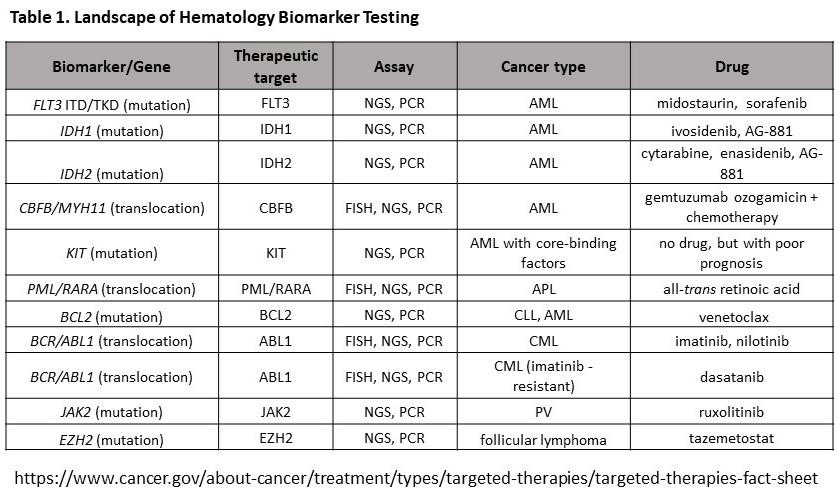This screenshot has height=496, width=839.
Task: Click the AML with core-binding factors cell
Action: pos(543,254)
